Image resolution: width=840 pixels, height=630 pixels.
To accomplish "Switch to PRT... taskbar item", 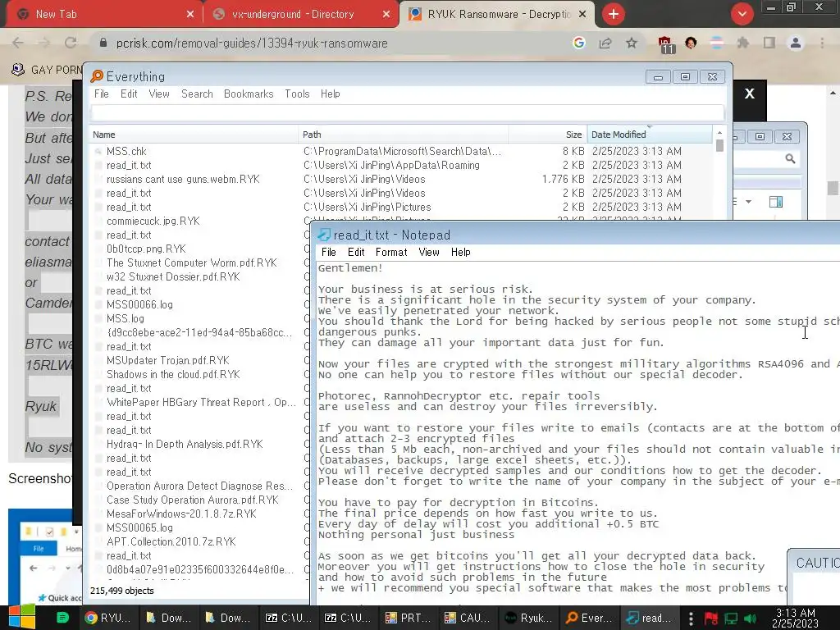I will 409,618.
